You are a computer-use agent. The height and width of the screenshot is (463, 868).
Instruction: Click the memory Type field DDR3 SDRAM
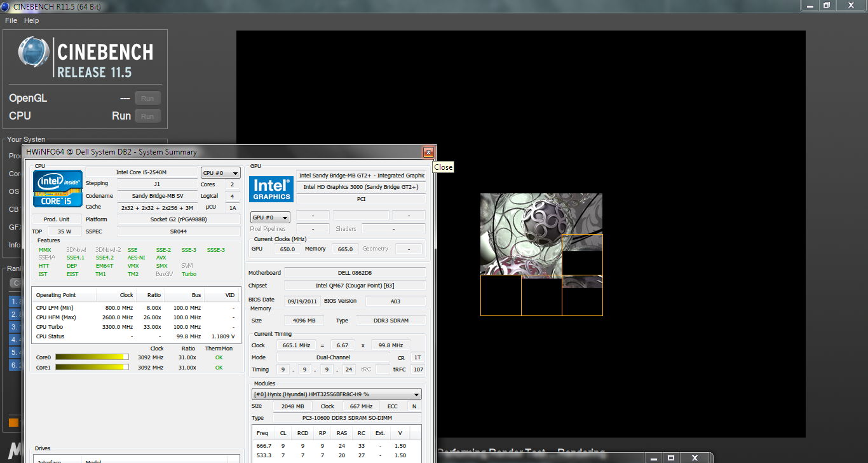391,321
